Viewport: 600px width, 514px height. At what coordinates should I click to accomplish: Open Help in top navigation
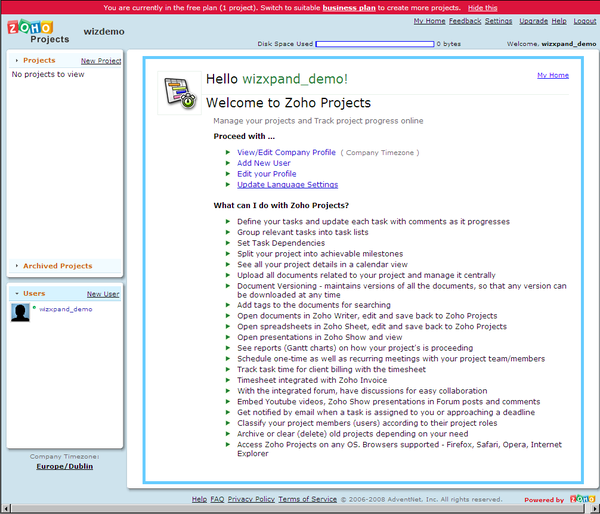pos(559,21)
